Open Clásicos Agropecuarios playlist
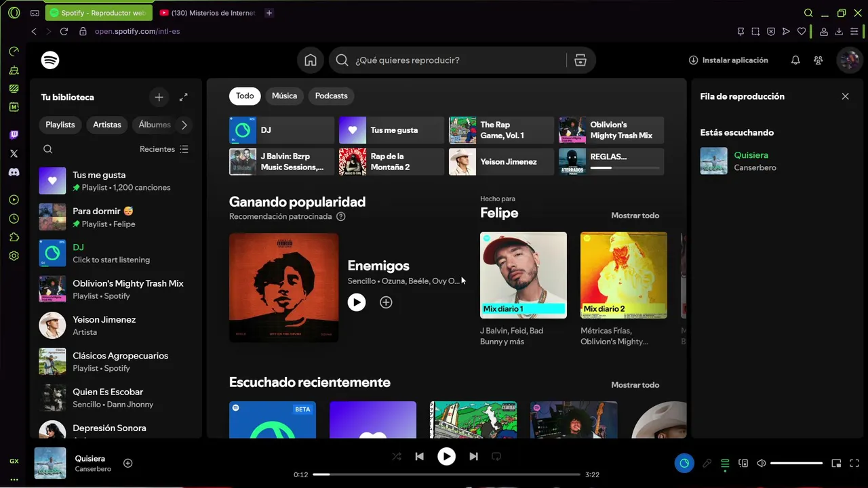This screenshot has width=868, height=488. (x=117, y=362)
